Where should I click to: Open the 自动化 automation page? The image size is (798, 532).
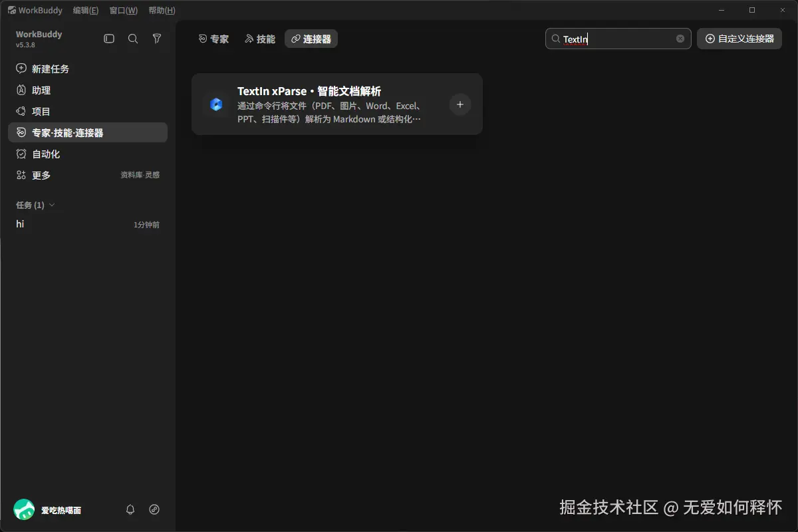(x=88, y=154)
